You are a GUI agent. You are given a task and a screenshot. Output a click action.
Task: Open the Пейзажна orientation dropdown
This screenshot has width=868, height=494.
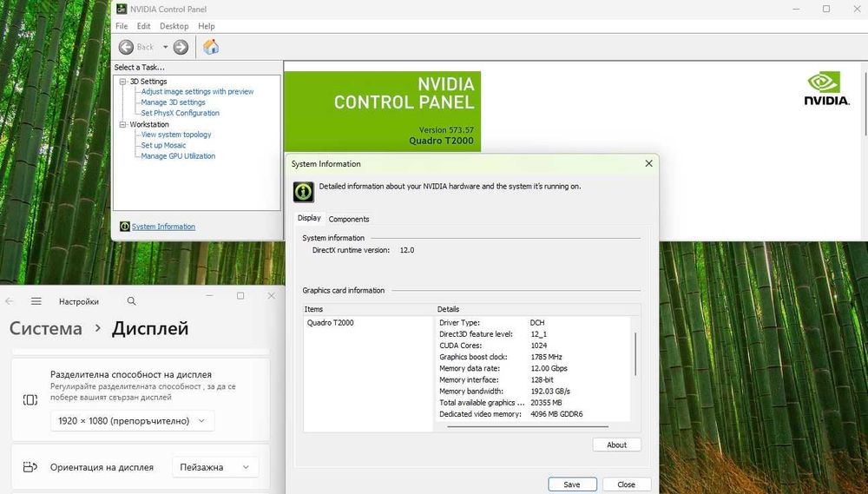pos(214,467)
